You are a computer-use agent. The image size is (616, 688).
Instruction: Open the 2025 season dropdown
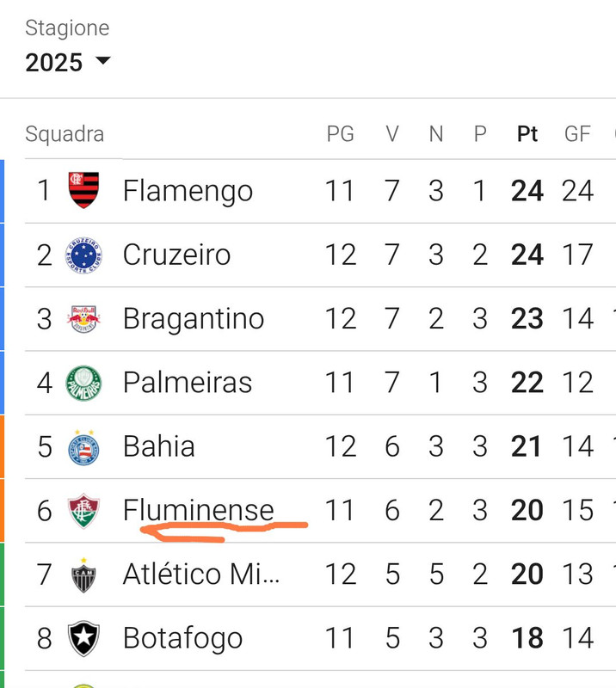point(68,62)
